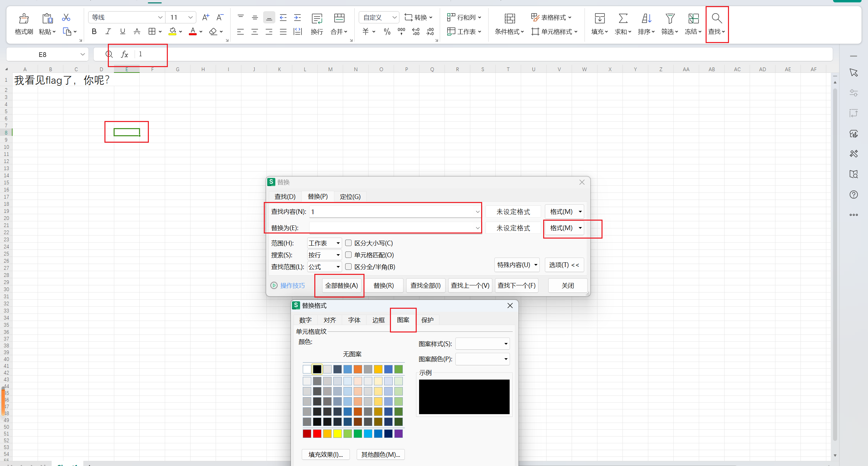Click the Freeze panes icon

[693, 18]
